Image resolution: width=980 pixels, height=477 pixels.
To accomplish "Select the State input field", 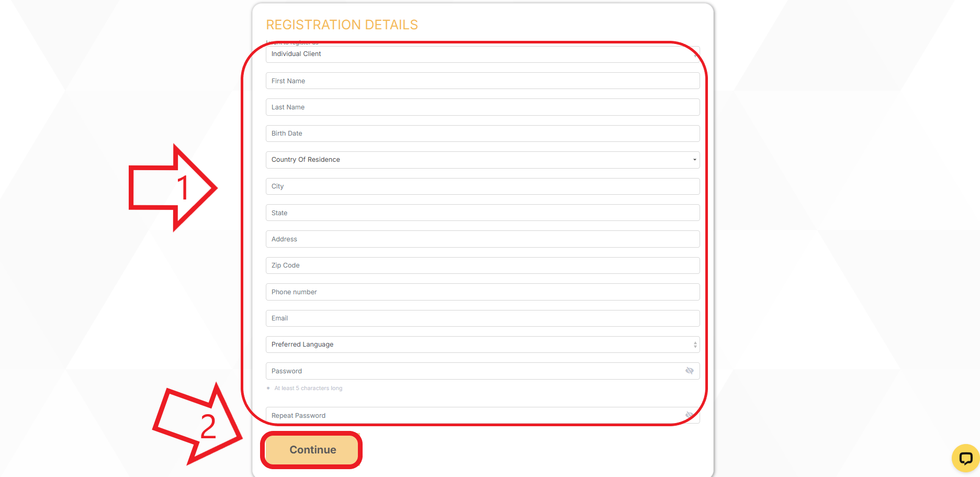I will [482, 213].
